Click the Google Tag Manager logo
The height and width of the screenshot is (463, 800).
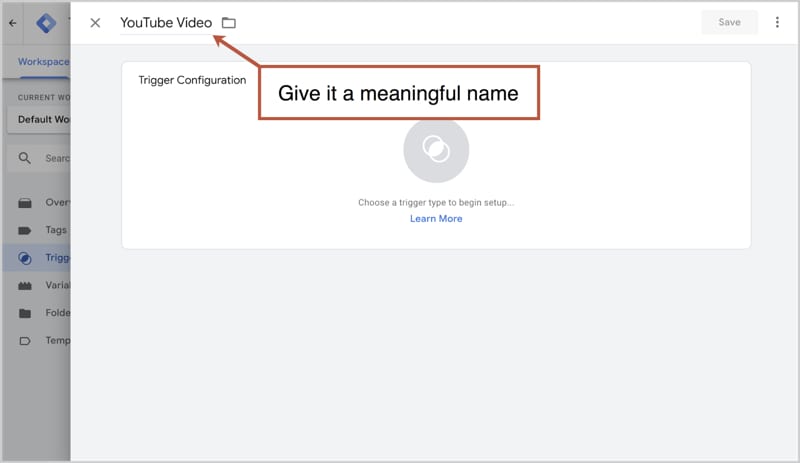pos(46,23)
